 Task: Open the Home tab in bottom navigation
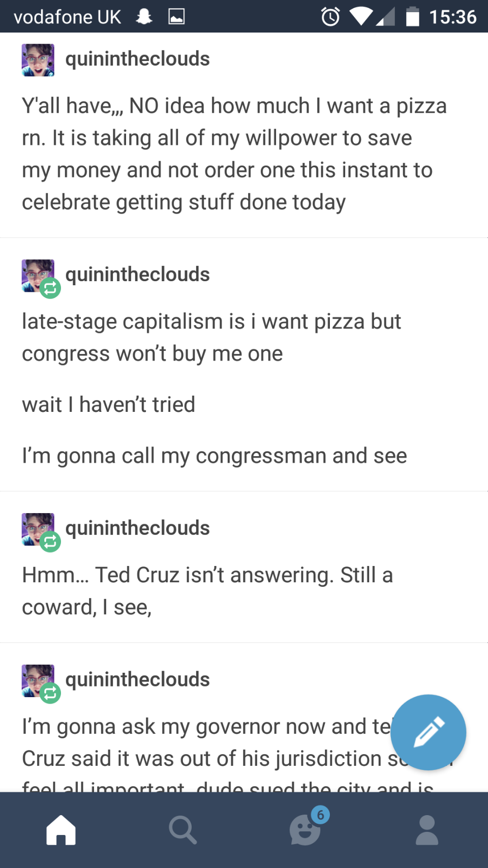pyautogui.click(x=61, y=830)
